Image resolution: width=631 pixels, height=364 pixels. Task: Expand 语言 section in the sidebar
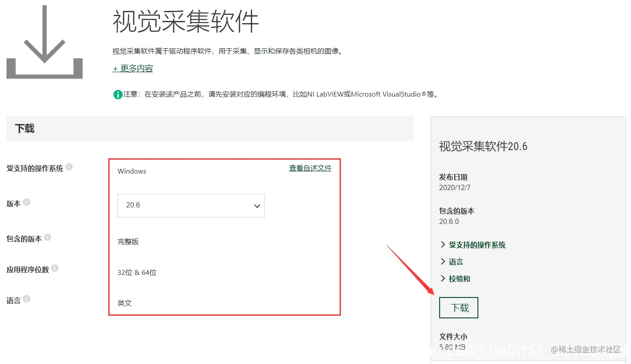click(x=452, y=262)
